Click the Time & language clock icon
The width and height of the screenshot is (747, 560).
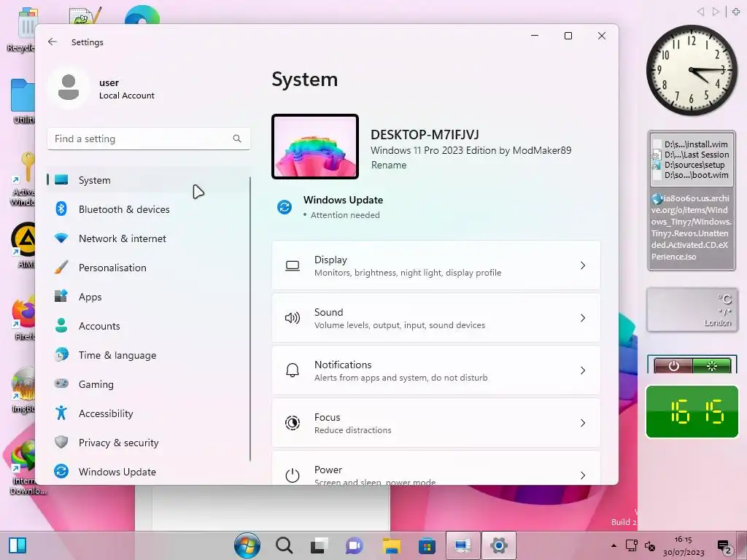click(61, 355)
